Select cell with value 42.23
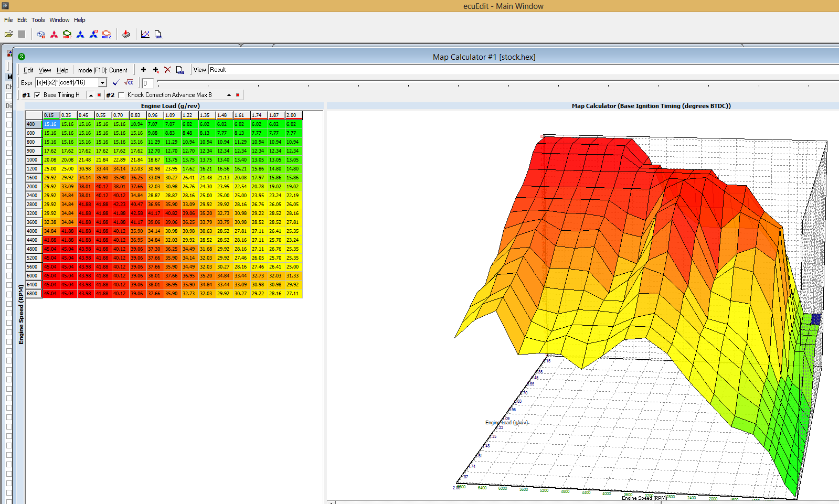This screenshot has width=839, height=504. tap(120, 205)
